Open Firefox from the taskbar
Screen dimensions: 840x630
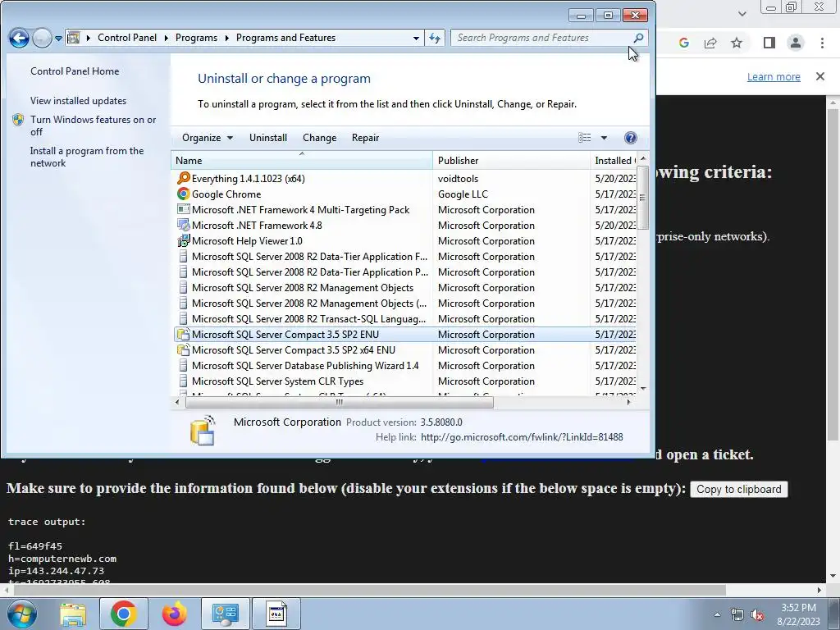click(x=174, y=614)
